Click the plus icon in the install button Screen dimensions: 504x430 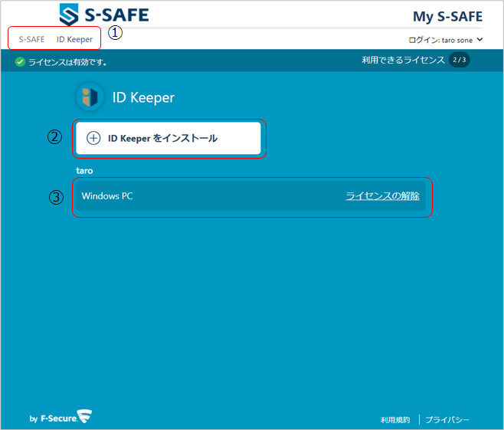point(93,139)
